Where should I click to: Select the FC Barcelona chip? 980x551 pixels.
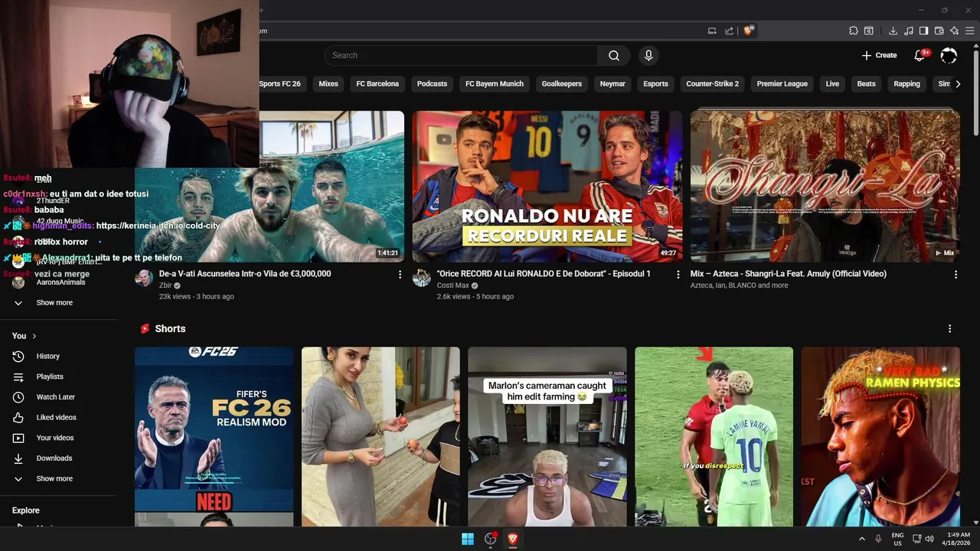pyautogui.click(x=377, y=84)
